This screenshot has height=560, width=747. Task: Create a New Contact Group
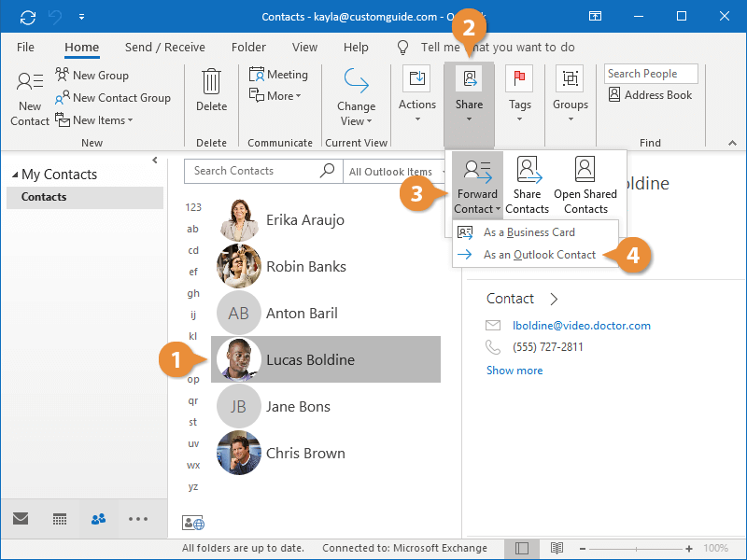[x=112, y=98]
